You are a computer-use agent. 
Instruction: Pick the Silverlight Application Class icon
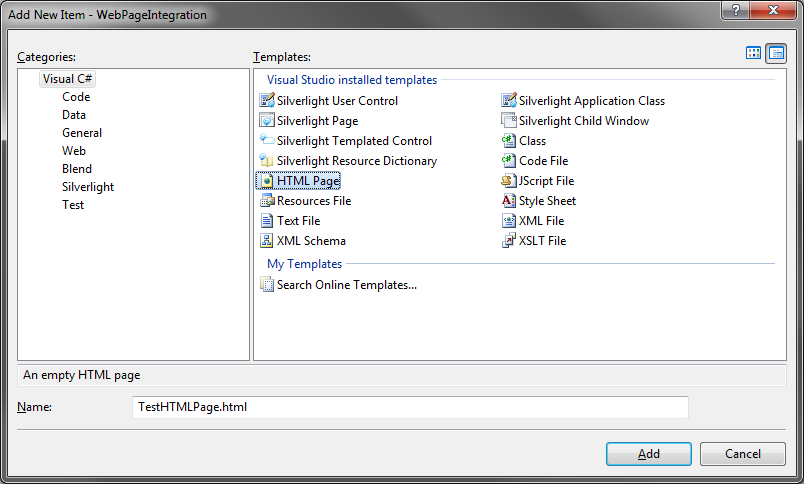tap(509, 100)
